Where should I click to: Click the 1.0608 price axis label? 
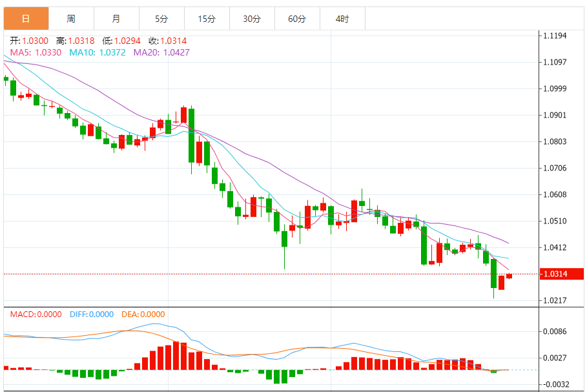[555, 194]
